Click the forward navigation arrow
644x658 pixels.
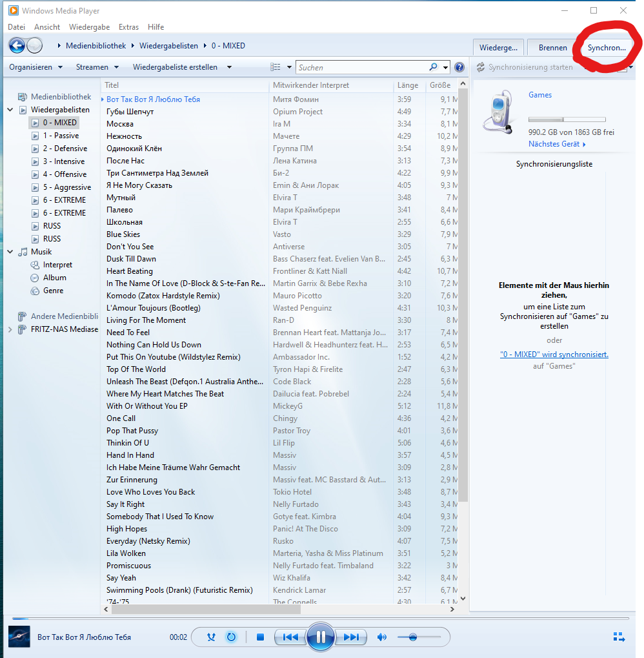tap(35, 45)
